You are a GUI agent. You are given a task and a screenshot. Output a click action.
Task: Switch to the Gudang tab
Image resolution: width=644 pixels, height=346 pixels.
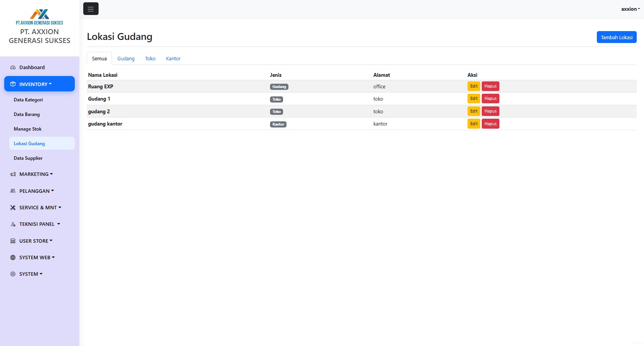(126, 58)
